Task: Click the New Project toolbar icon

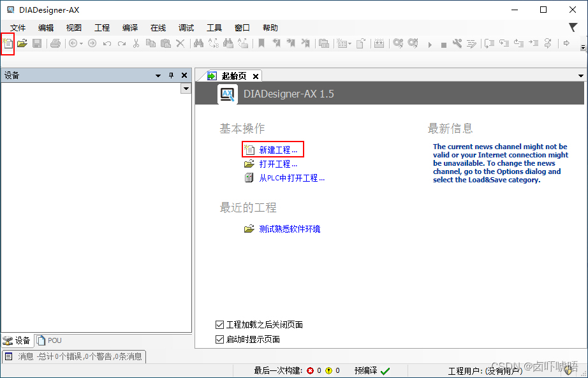Action: (x=8, y=44)
